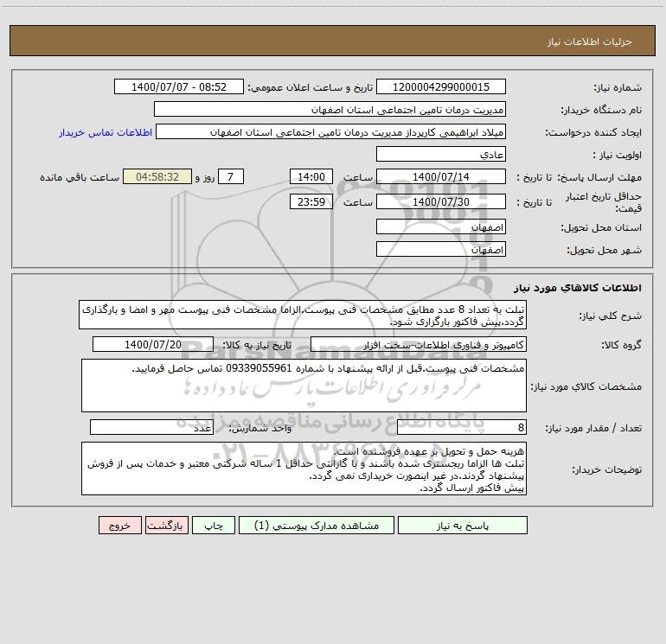Click the حداقل تاریخ اعتبار قیمت label

click(604, 202)
